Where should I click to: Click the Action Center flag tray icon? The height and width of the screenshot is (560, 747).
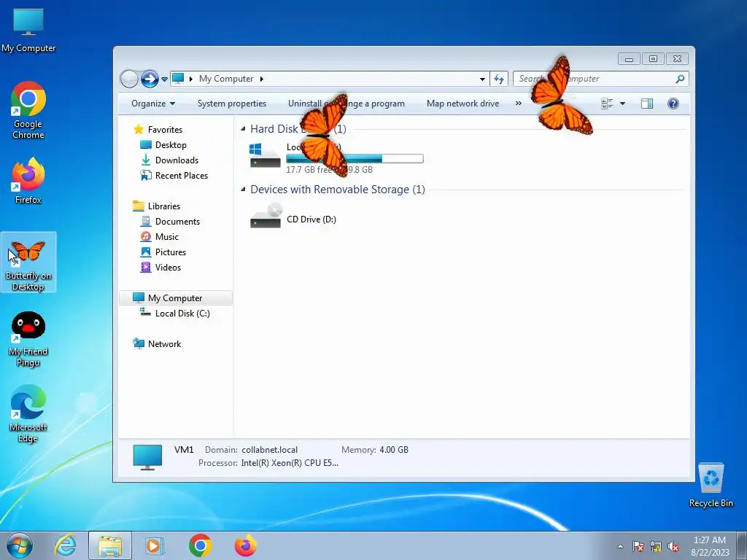(x=638, y=546)
